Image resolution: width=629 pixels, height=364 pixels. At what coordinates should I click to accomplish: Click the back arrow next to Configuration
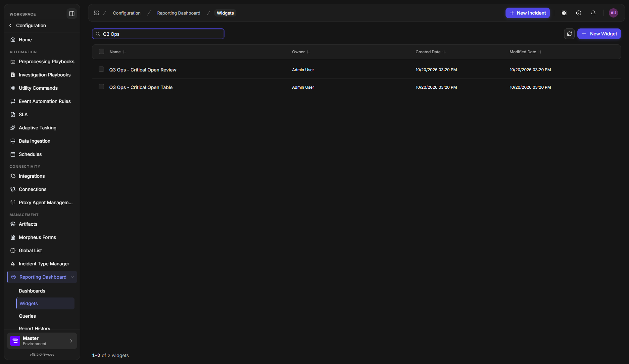[11, 25]
